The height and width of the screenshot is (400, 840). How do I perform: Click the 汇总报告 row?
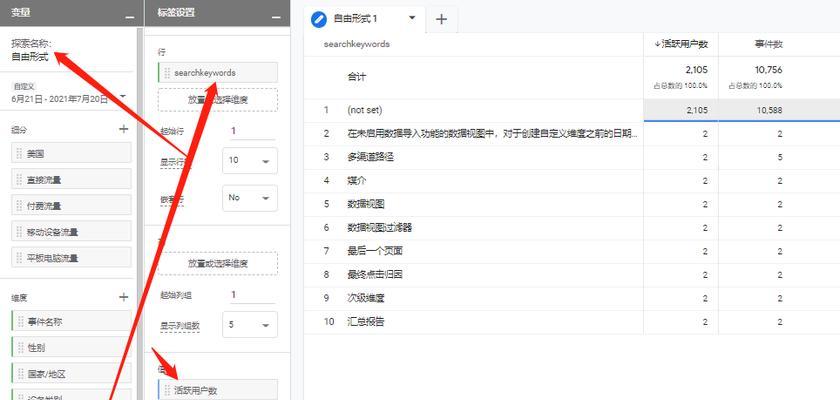pos(572,322)
